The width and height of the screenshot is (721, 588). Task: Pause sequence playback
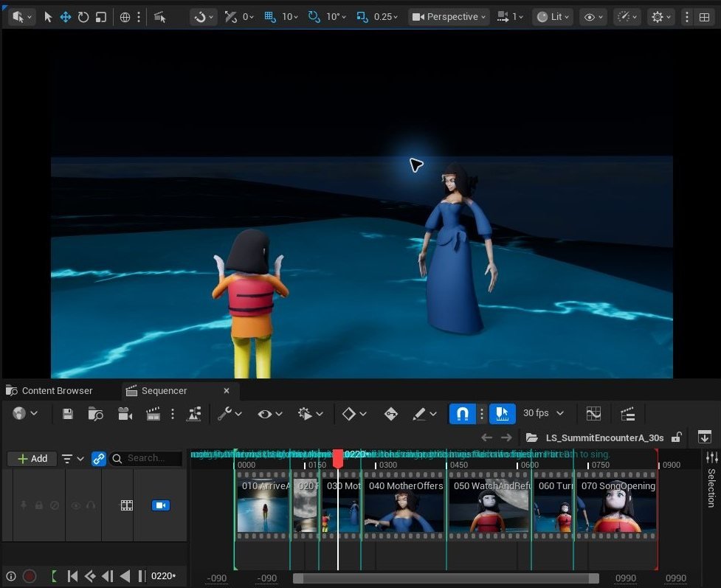point(142,576)
